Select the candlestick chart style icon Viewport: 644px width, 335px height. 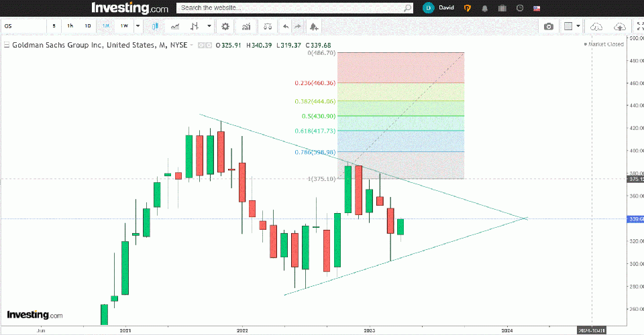155,26
